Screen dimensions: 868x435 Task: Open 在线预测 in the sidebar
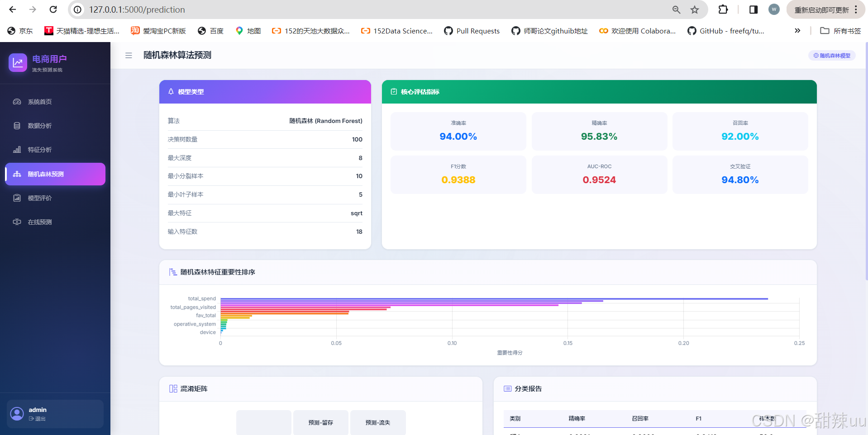tap(55, 222)
